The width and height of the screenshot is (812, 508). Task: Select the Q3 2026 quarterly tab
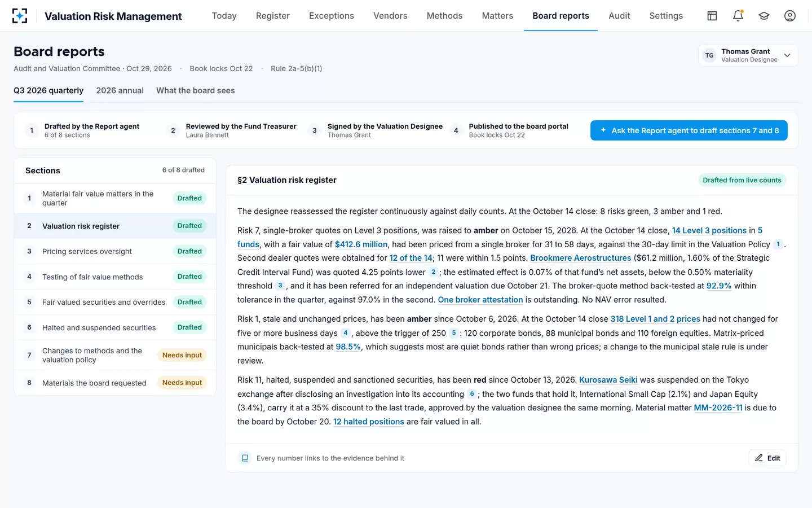tap(48, 90)
